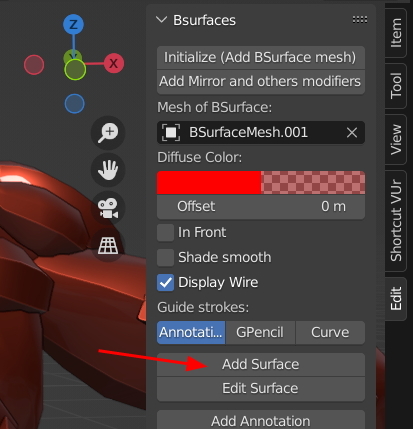Screen dimensions: 413x429
Task: Click Initialize (Add BSurface mesh) button
Action: point(261,58)
